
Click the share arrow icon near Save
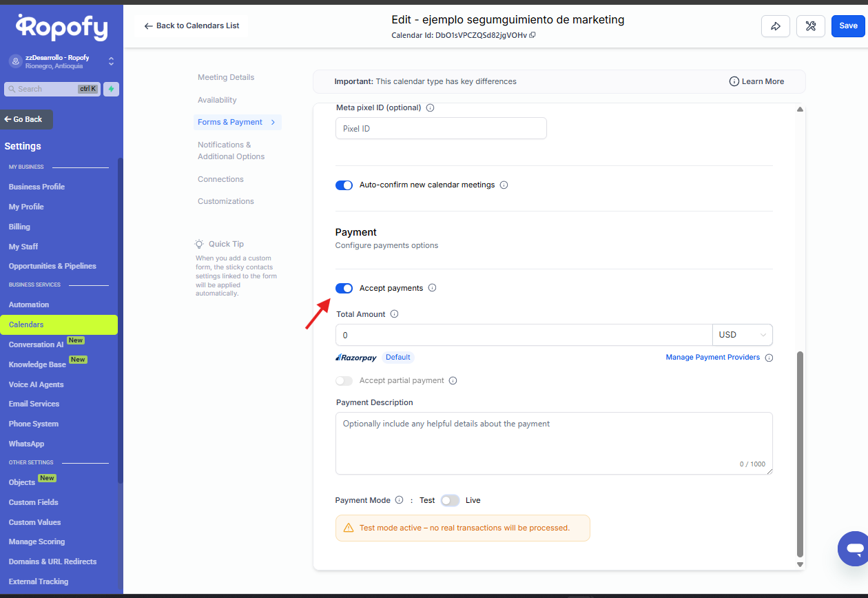pyautogui.click(x=776, y=26)
